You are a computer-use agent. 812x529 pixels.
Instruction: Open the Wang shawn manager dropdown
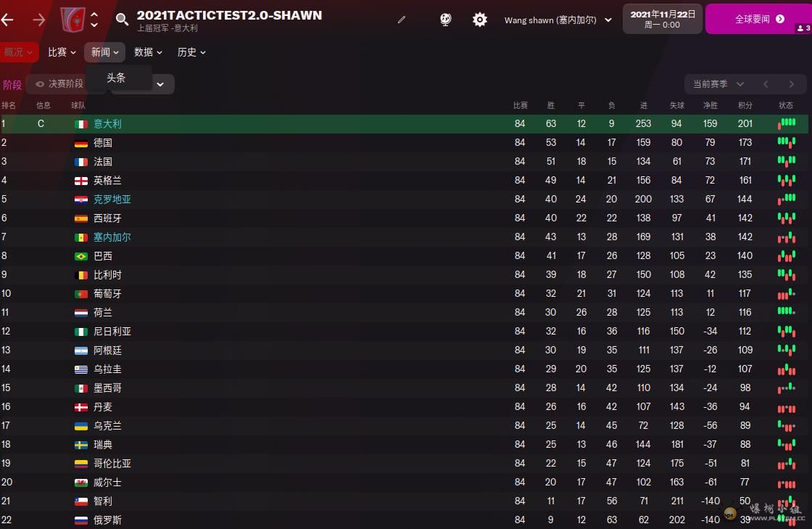coord(558,20)
